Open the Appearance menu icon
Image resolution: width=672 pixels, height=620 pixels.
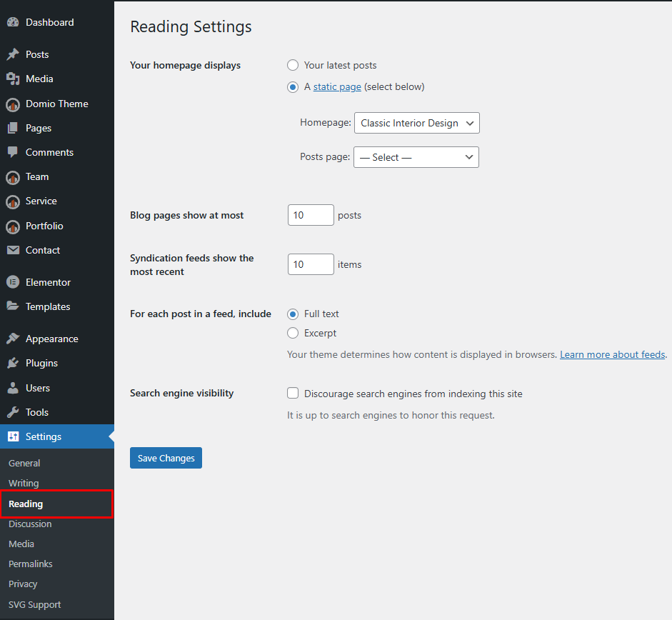(x=14, y=338)
